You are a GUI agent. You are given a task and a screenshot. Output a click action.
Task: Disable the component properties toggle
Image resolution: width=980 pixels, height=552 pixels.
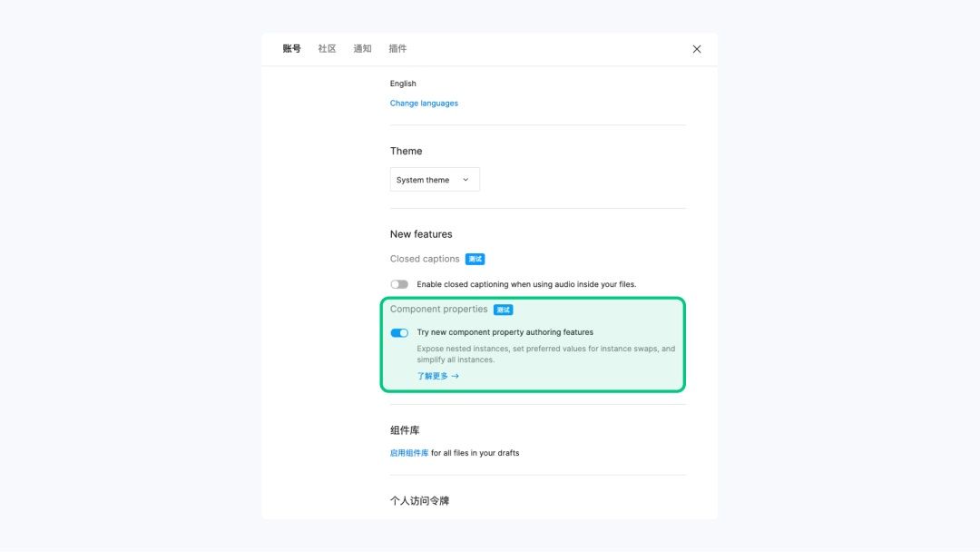point(399,332)
